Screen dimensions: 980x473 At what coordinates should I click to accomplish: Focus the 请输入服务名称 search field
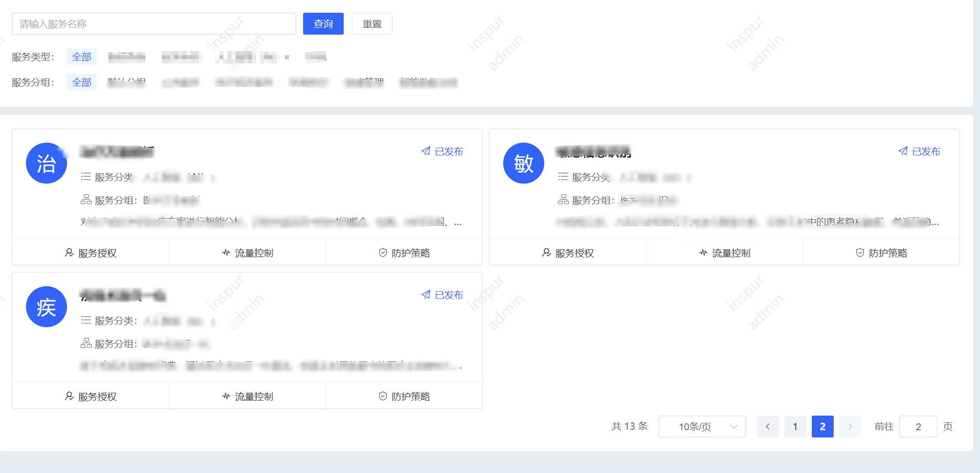(x=154, y=24)
